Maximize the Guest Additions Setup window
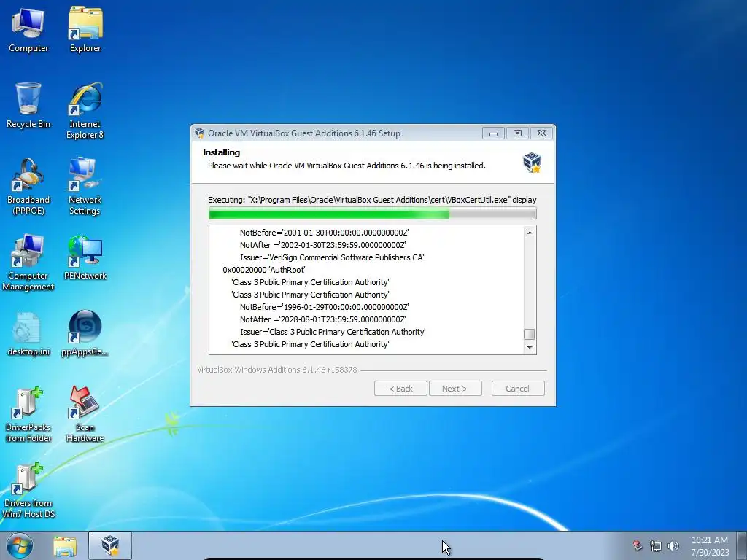Image resolution: width=747 pixels, height=560 pixels. tap(517, 133)
